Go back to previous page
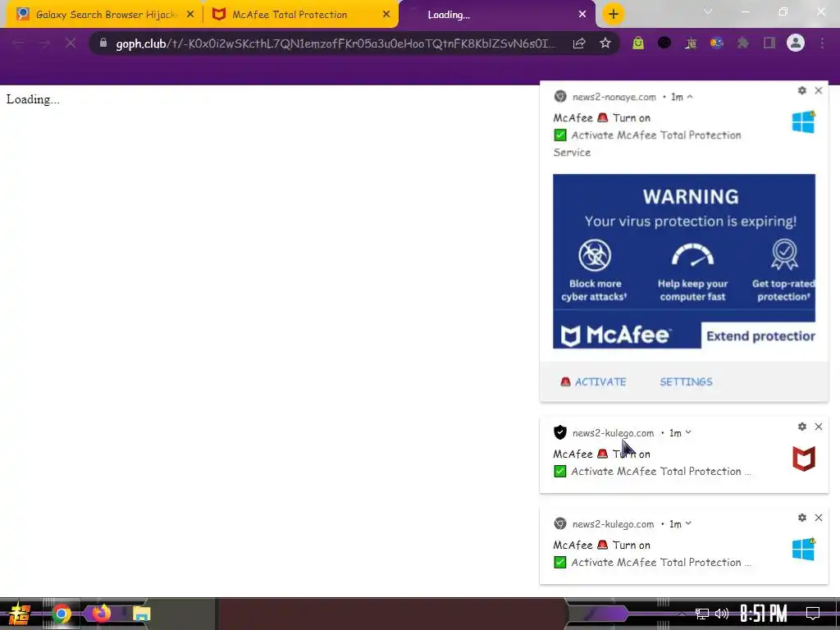Image resolution: width=840 pixels, height=630 pixels. click(18, 43)
